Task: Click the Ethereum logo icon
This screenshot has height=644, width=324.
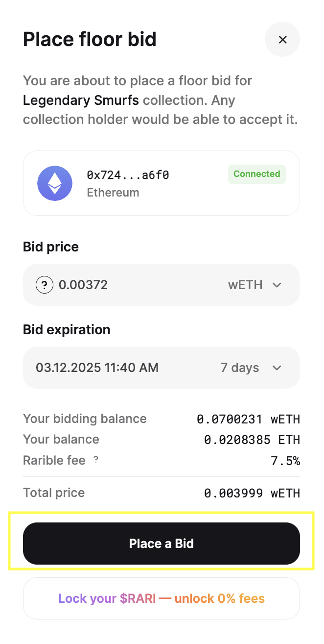Action: (x=55, y=183)
